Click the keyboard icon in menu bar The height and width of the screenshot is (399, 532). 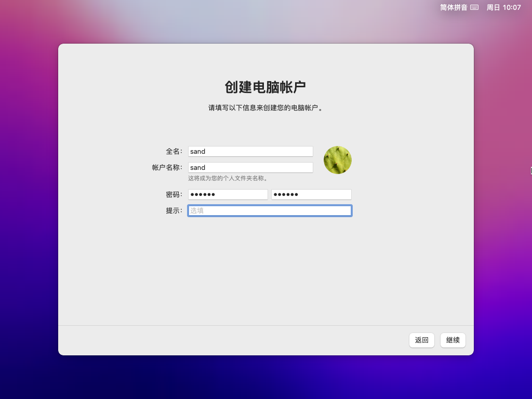(474, 8)
